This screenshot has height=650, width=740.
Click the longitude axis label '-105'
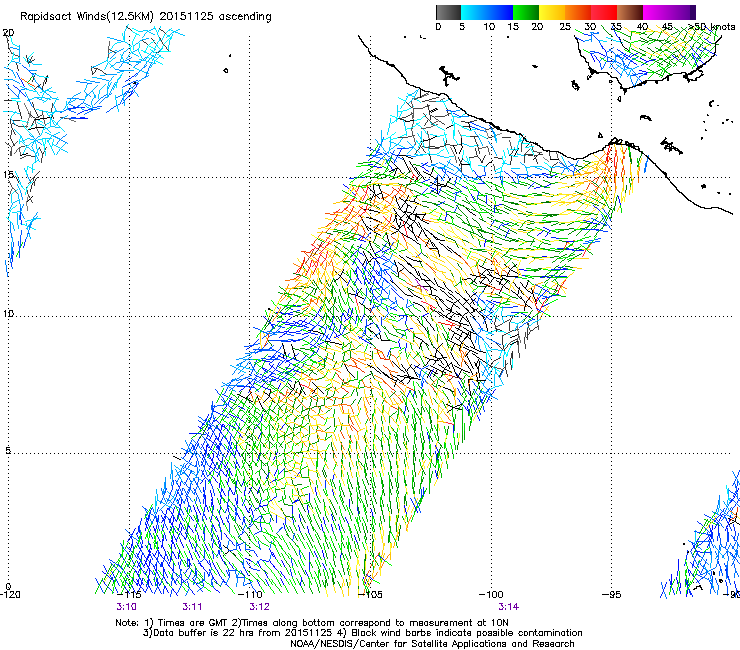click(x=370, y=594)
